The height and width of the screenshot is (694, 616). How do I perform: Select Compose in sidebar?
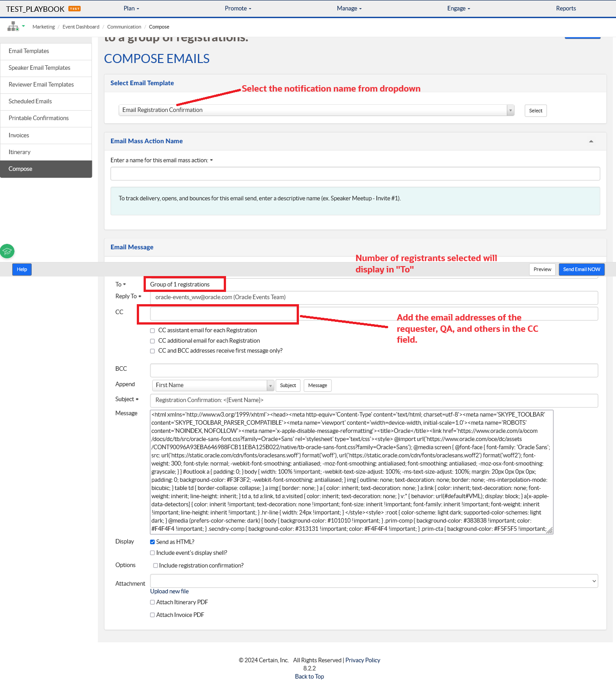tap(46, 169)
